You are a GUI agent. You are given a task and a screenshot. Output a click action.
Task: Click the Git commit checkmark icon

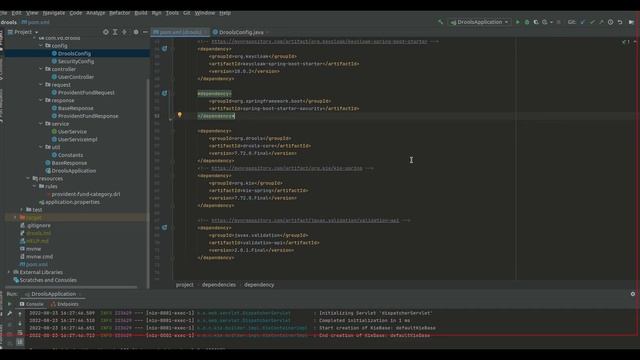pyautogui.click(x=592, y=22)
